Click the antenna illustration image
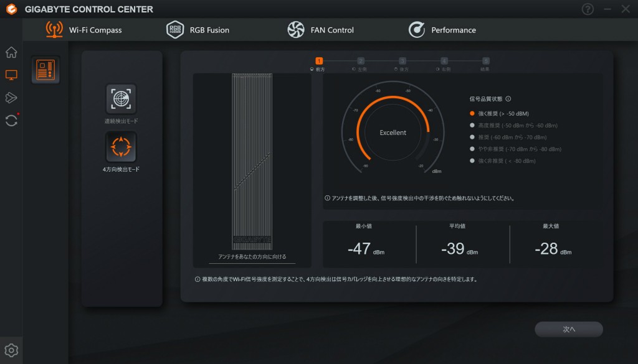 click(252, 162)
